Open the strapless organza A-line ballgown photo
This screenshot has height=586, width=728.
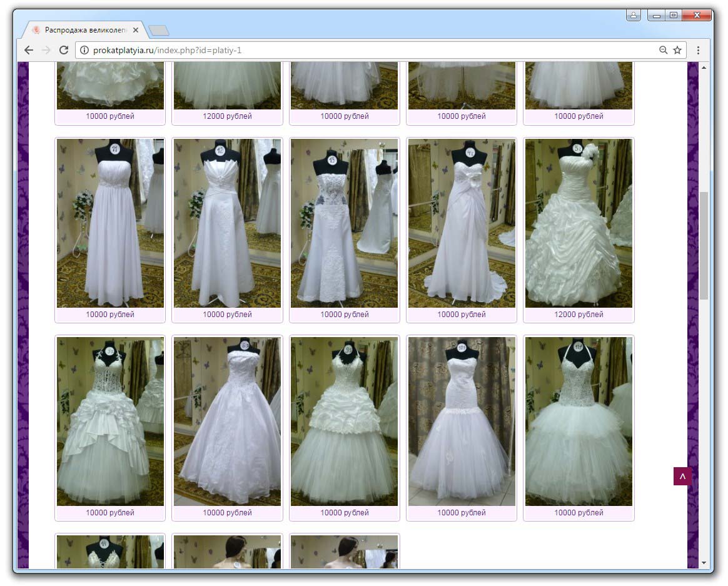[x=228, y=422]
